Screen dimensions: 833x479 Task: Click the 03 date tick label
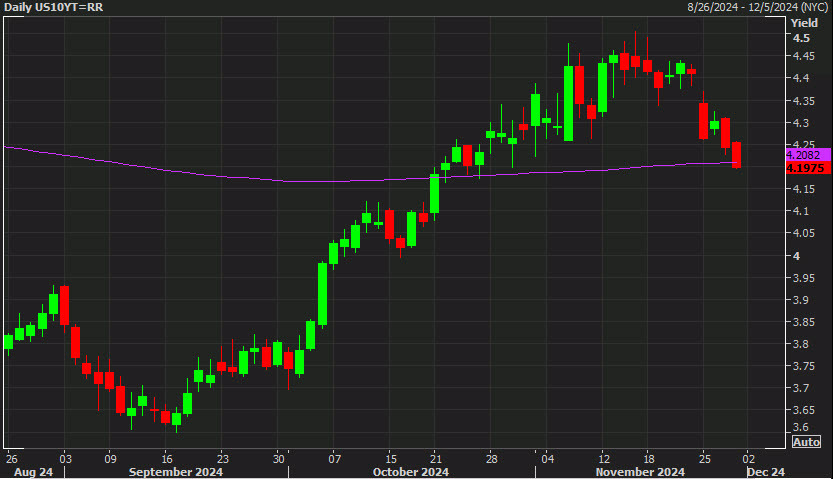pyautogui.click(x=65, y=459)
